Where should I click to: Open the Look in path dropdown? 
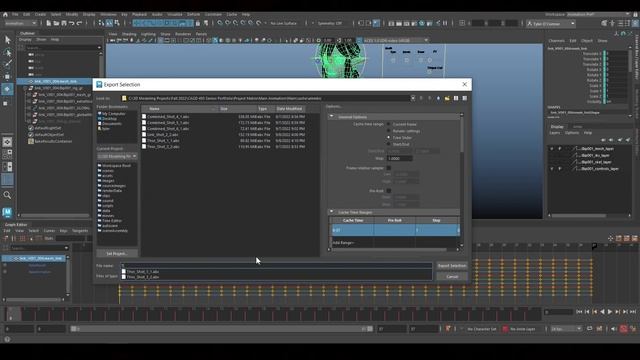pyautogui.click(x=413, y=98)
